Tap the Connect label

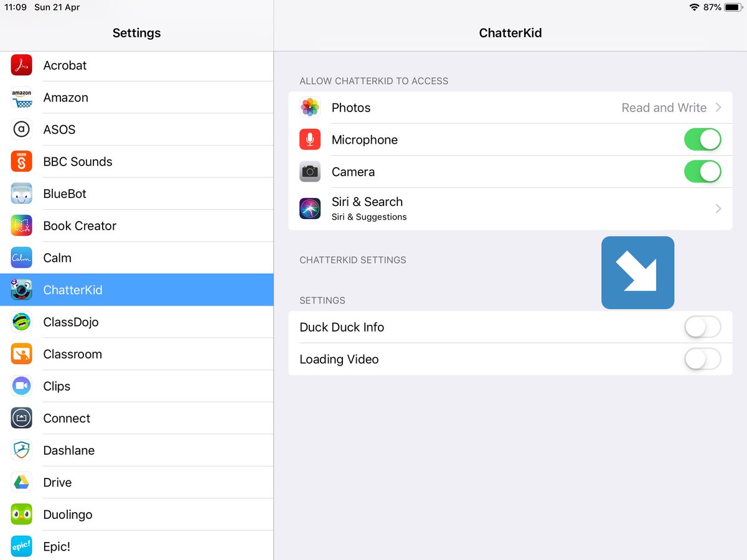click(67, 418)
